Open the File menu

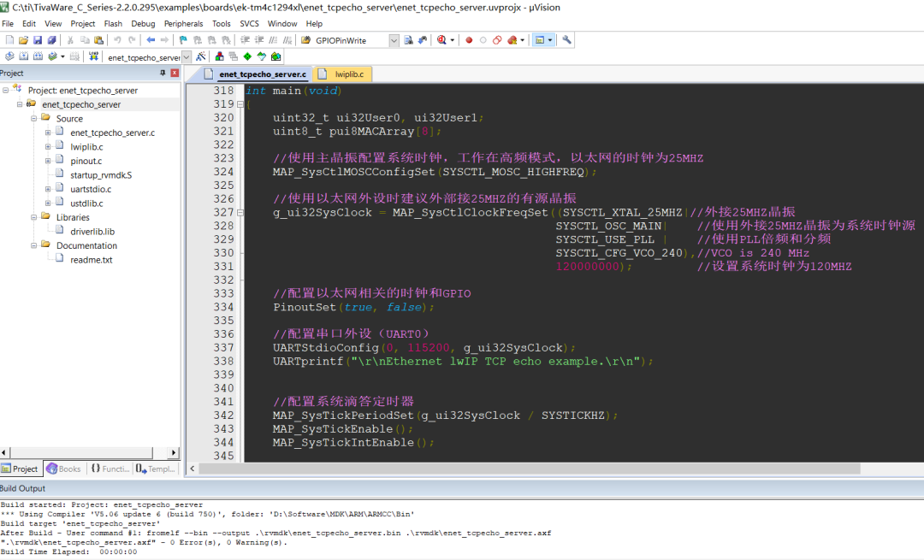[x=8, y=24]
